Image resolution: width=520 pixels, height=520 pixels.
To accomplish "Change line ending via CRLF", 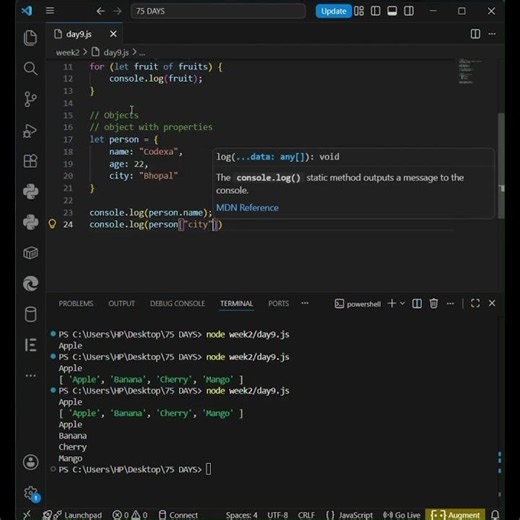I will tap(306, 515).
